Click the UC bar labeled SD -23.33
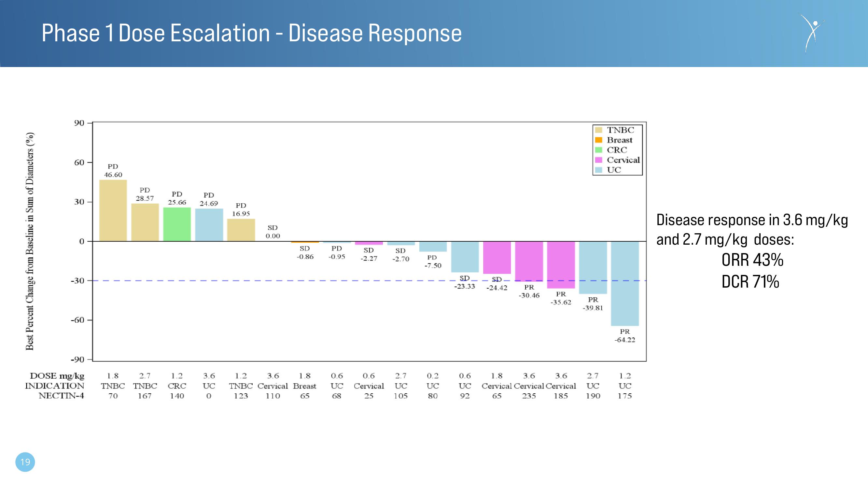This screenshot has width=868, height=488. click(465, 257)
